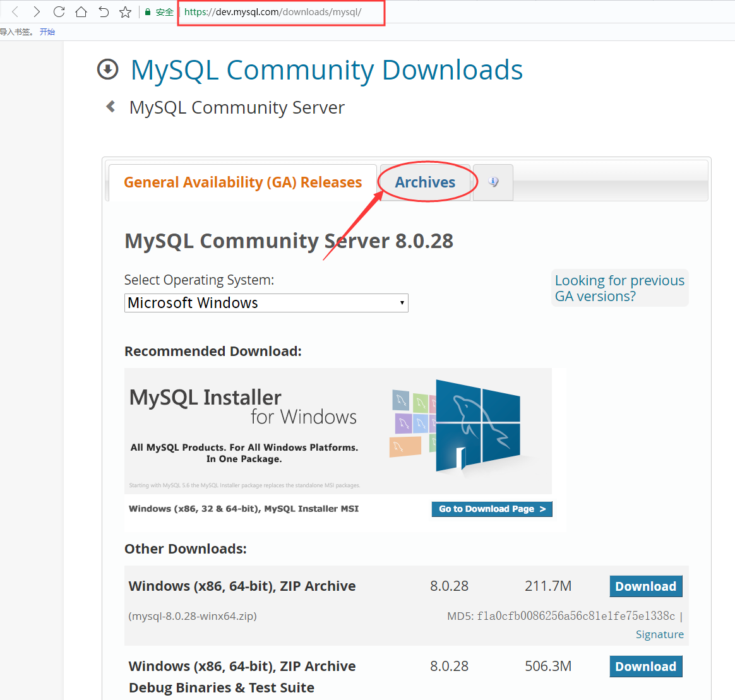
Task: Go to the browser home page icon
Action: pos(81,12)
